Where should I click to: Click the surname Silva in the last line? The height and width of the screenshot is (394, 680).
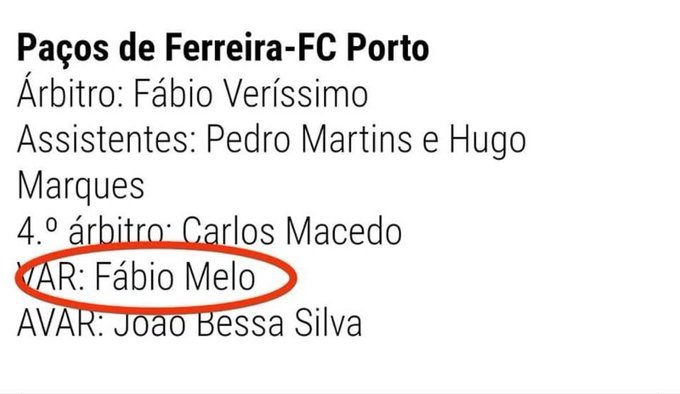pos(328,323)
